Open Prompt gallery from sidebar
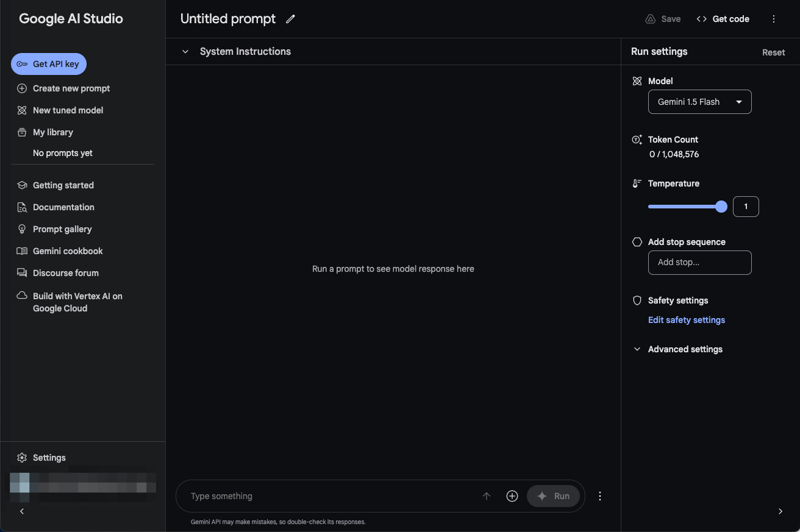Screen dimensions: 800x532 point(62,229)
